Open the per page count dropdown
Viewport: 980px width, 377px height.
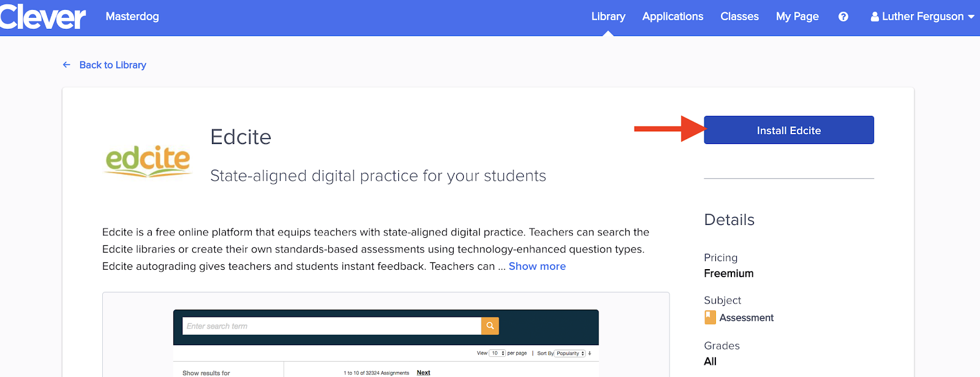[497, 353]
